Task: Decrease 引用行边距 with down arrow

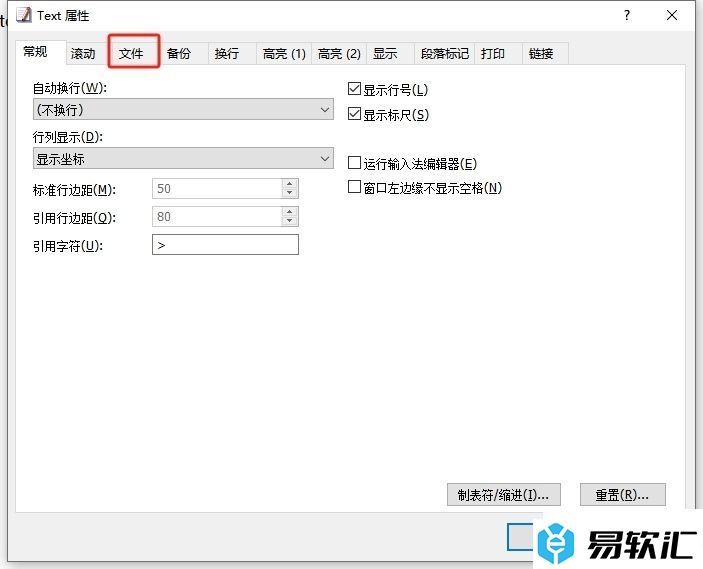Action: click(290, 222)
